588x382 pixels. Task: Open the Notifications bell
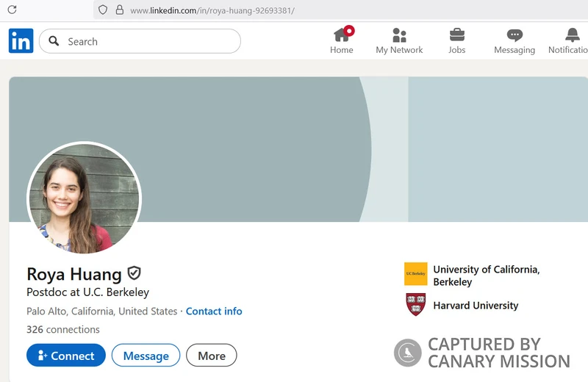(x=571, y=40)
